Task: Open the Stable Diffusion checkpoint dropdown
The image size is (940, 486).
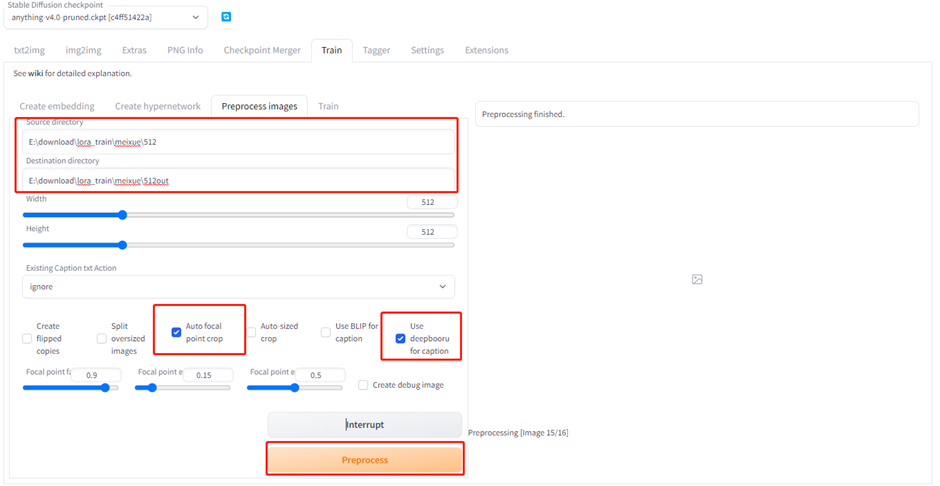Action: point(106,17)
